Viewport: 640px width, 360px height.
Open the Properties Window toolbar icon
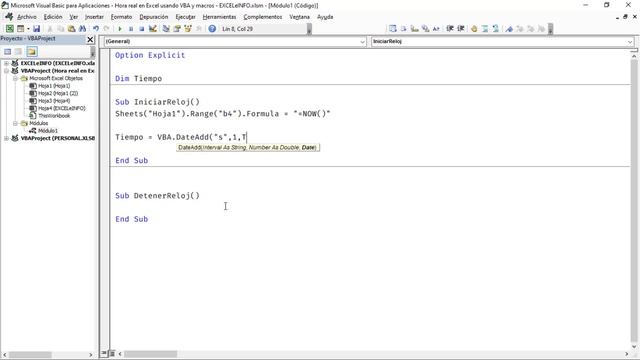click(177, 29)
